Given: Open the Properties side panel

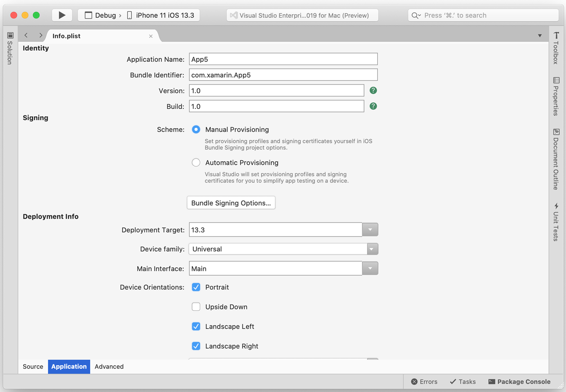Looking at the screenshot, I should click(556, 96).
